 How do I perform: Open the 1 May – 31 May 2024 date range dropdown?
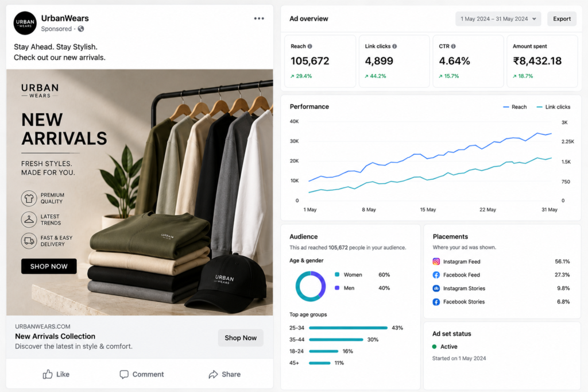click(498, 19)
